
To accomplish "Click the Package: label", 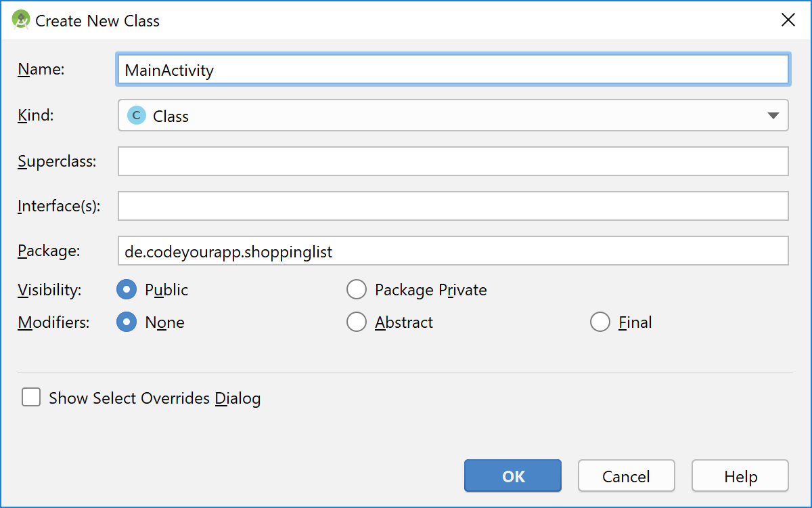I will click(49, 251).
